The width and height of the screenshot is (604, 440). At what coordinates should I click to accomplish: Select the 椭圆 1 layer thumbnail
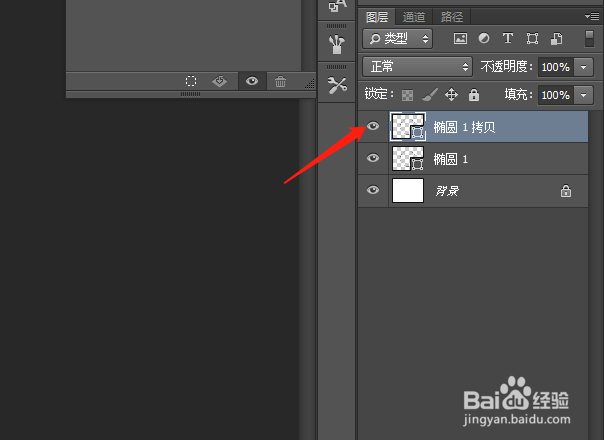tap(408, 158)
